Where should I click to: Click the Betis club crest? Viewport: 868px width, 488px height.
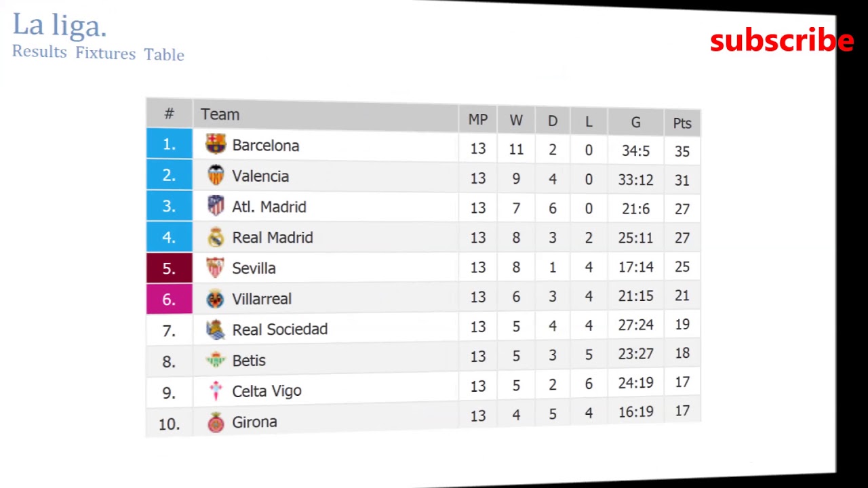[x=216, y=360]
